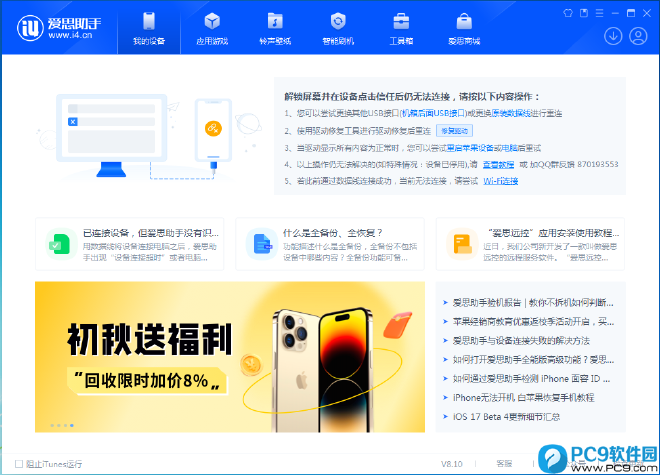
Task: Open the title bar menu lines icon
Action: point(599,13)
